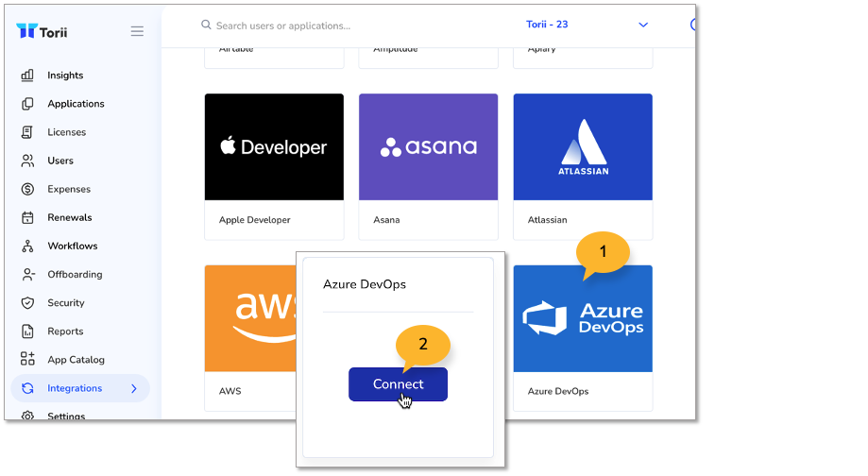Click the Connect button for Azure DevOps

click(x=398, y=384)
